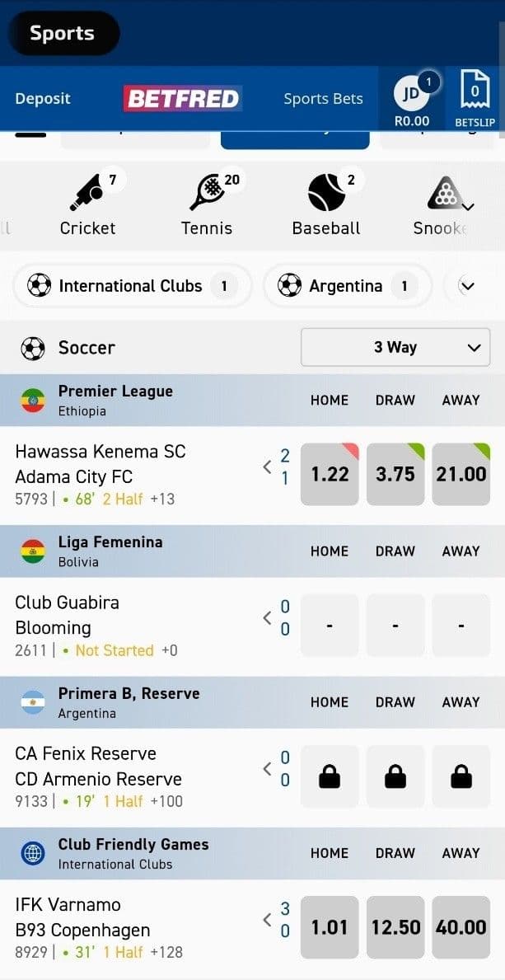Open the 3 Way market dropdown
The image size is (505, 980).
(x=395, y=347)
